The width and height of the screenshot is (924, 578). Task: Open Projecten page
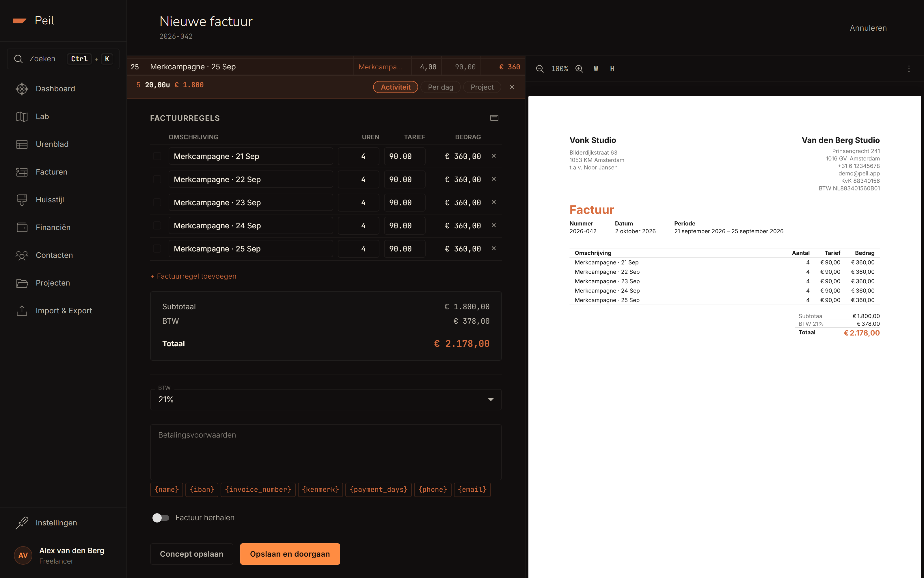tap(64, 283)
